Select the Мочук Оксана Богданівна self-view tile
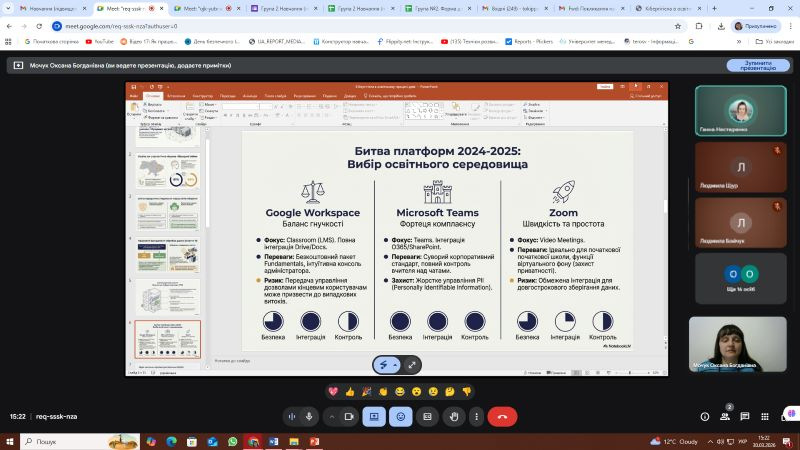The image size is (800, 450). pos(738,344)
